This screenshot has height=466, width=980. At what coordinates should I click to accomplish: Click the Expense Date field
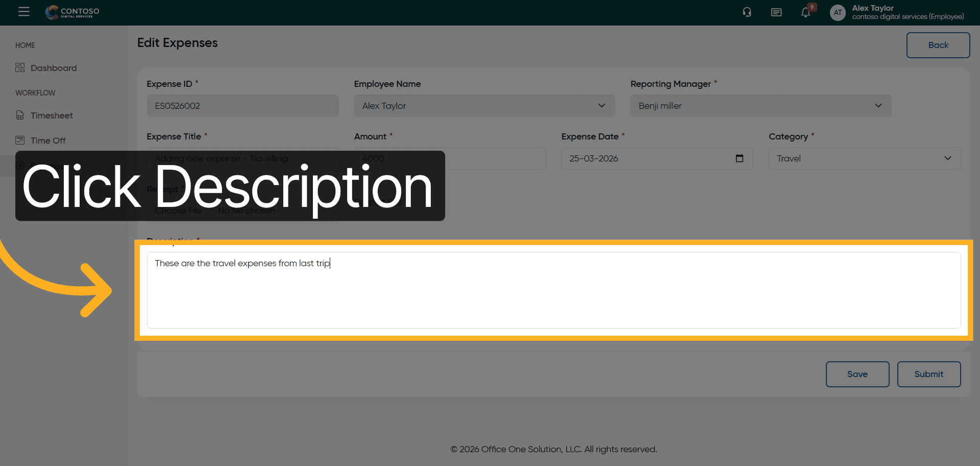[648, 158]
